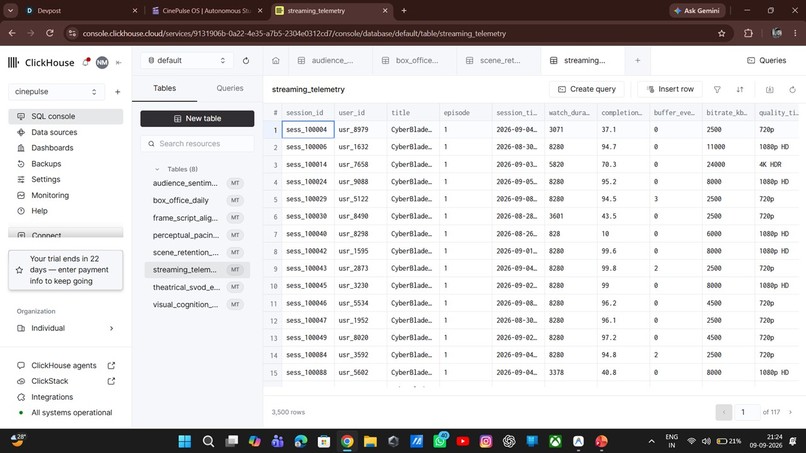The image size is (806, 453).
Task: Select the 4K HDR quality cell
Action: [777, 165]
